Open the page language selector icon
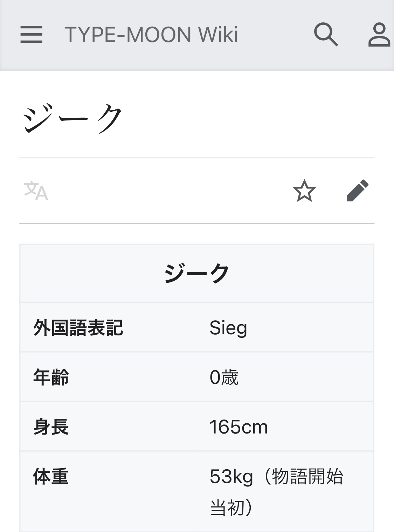The width and height of the screenshot is (394, 532). (x=36, y=191)
